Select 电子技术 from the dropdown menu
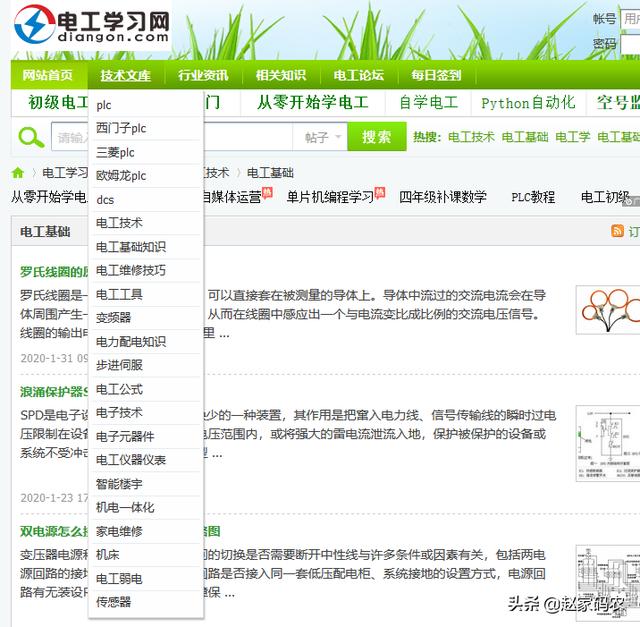 tap(146, 413)
